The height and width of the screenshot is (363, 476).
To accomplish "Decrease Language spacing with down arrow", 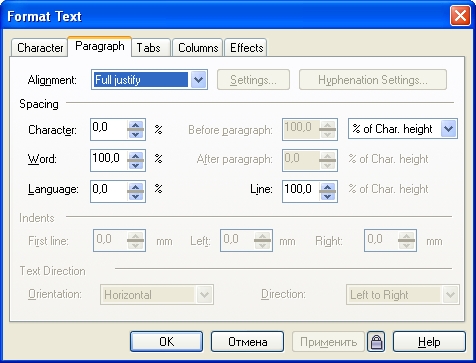I will [135, 196].
